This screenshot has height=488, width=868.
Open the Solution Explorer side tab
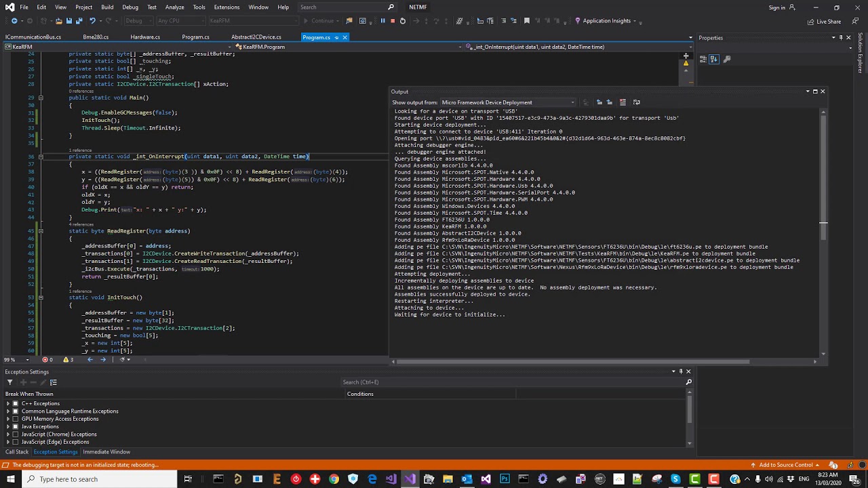[861, 54]
